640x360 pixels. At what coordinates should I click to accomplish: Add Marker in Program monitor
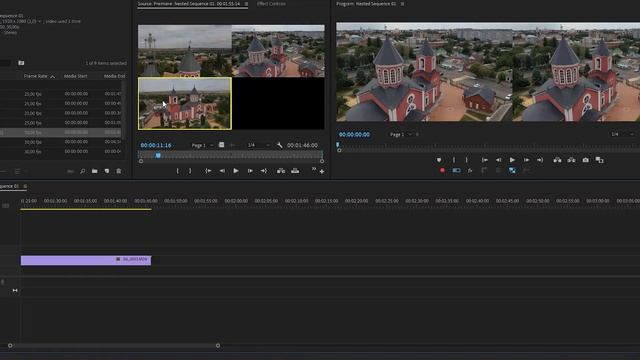439,160
